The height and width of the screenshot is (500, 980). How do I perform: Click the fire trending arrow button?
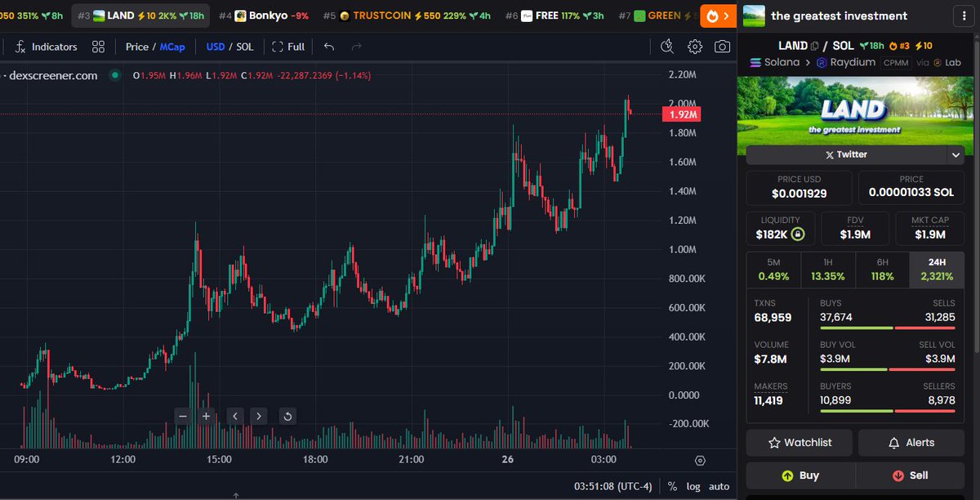[719, 16]
